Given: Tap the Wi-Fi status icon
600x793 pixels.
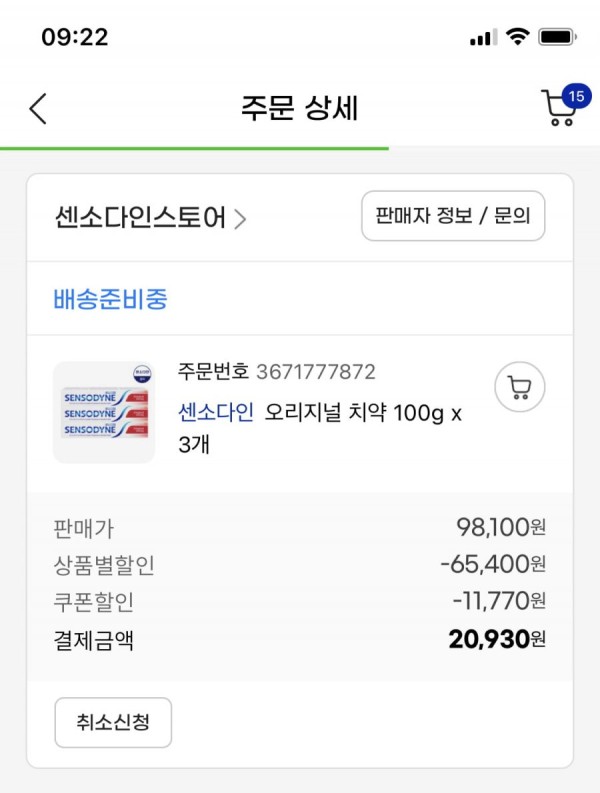Looking at the screenshot, I should coord(518,36).
